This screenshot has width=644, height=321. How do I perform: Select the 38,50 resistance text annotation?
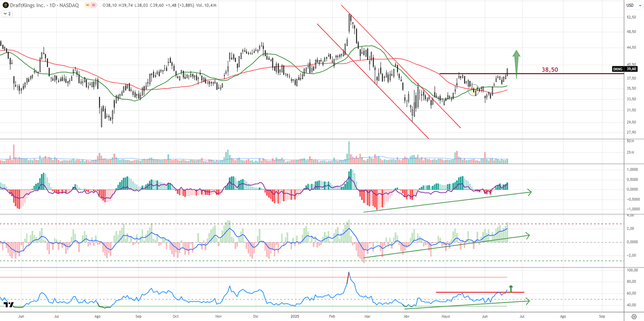[550, 70]
